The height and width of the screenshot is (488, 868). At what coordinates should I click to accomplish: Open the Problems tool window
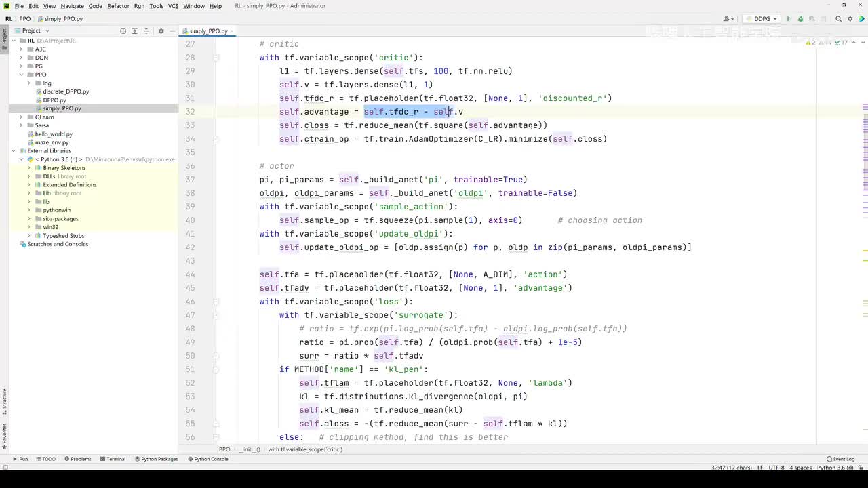point(77,459)
